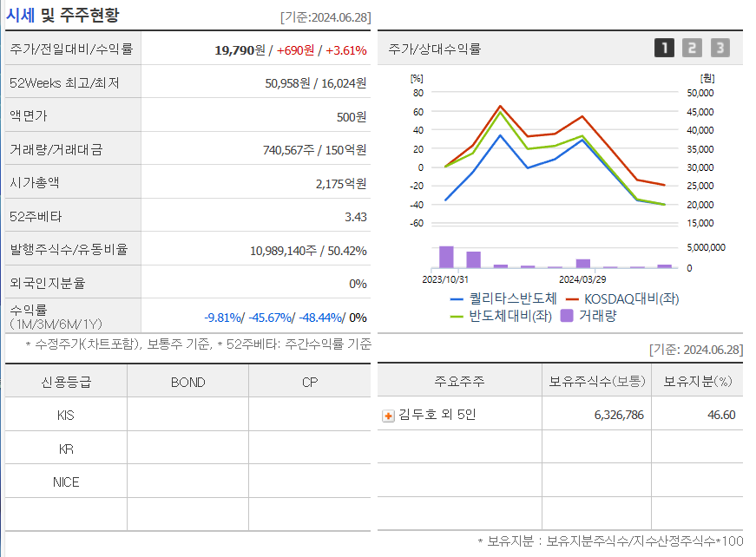Click market cap 2,175억원 value

341,184
